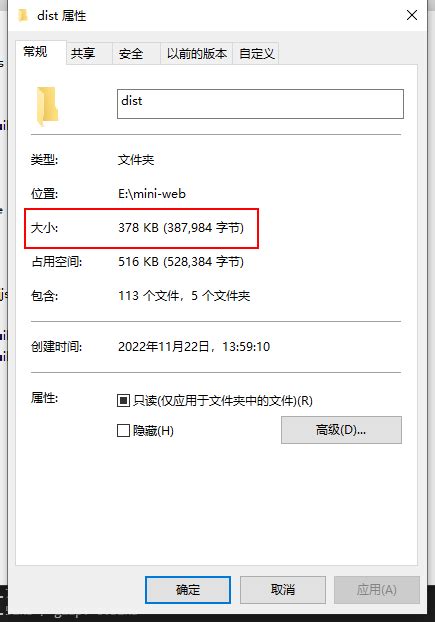The width and height of the screenshot is (435, 622).
Task: Confirm with the 确定 button
Action: point(188,589)
